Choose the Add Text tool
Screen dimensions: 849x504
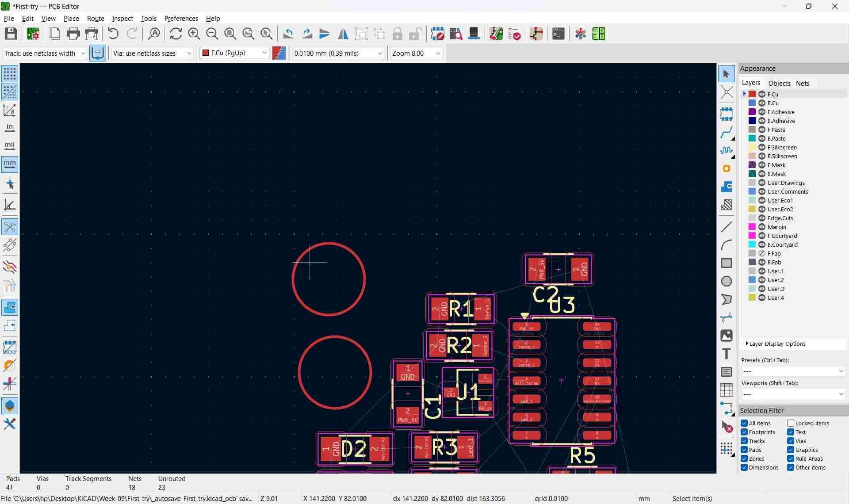(727, 354)
